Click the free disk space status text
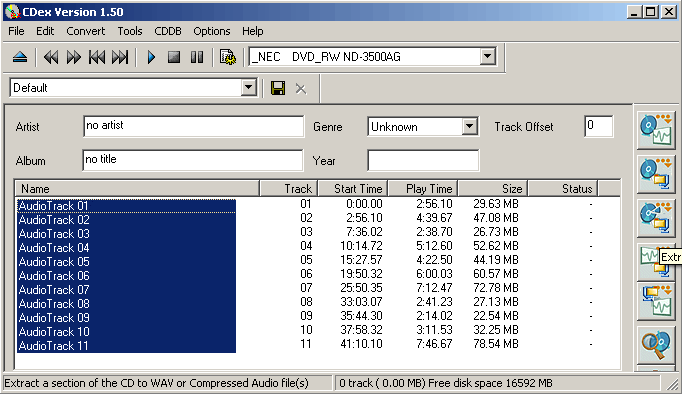This screenshot has width=682, height=394. click(490, 383)
